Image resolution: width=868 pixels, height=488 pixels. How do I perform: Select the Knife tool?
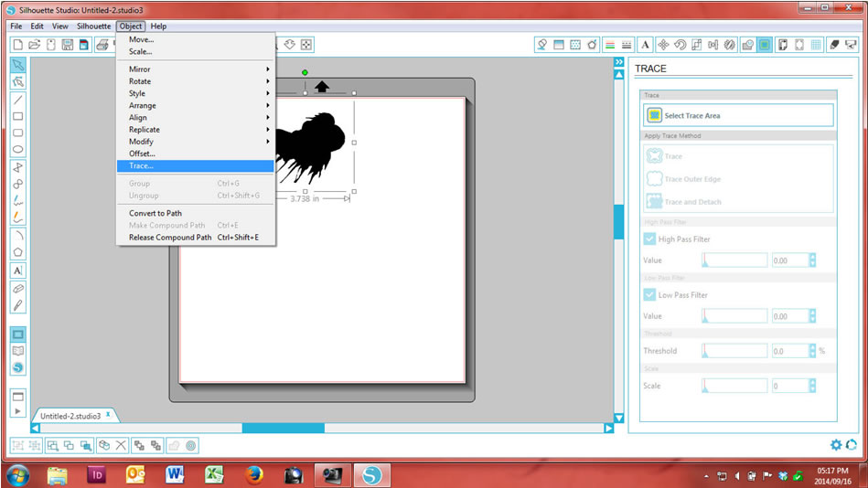[17, 305]
